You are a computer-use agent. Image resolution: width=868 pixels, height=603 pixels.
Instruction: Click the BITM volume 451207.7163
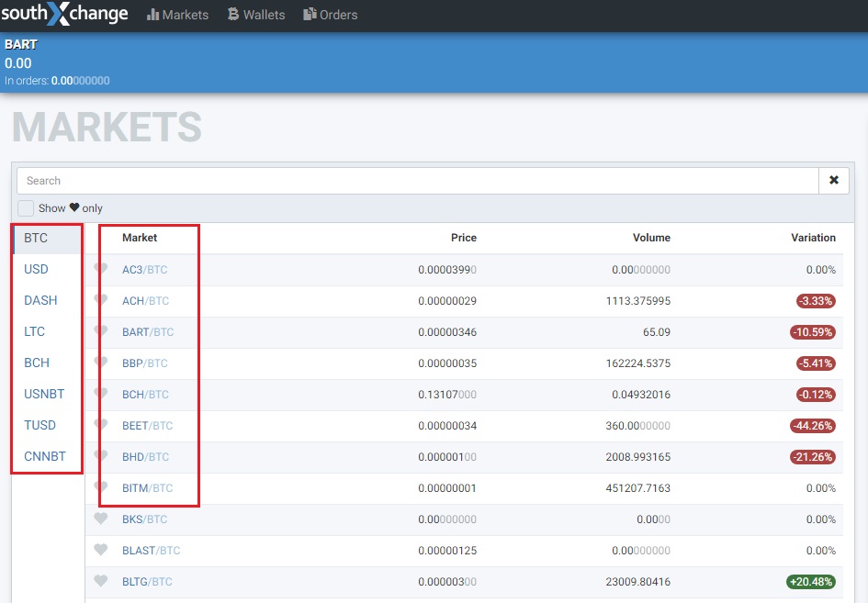tap(638, 488)
